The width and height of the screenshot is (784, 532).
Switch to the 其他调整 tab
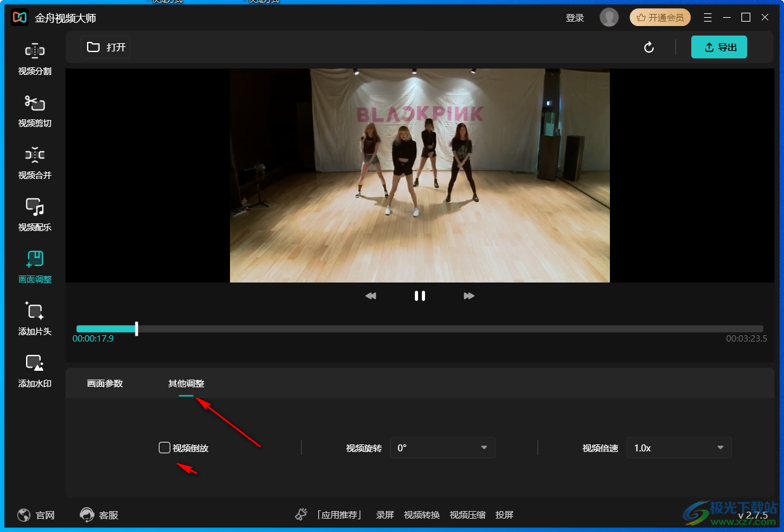click(x=186, y=383)
